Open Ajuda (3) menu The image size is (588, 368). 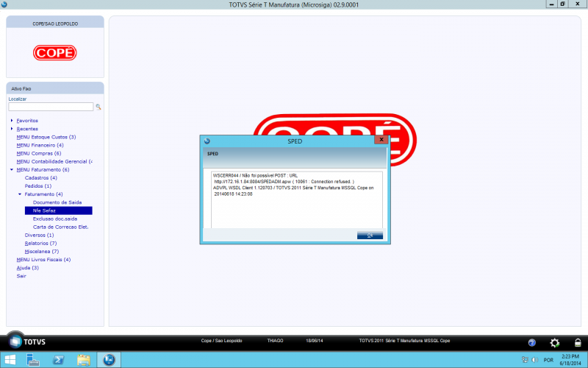[x=27, y=268]
